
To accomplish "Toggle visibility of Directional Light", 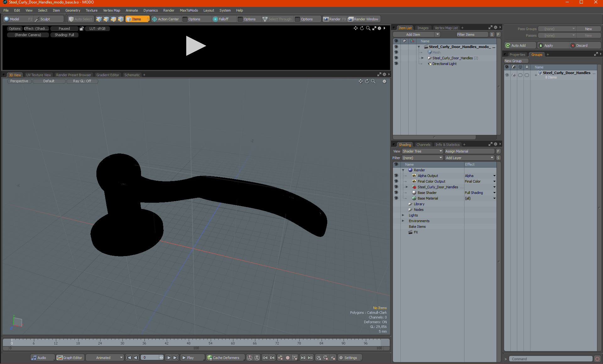I will pyautogui.click(x=395, y=63).
